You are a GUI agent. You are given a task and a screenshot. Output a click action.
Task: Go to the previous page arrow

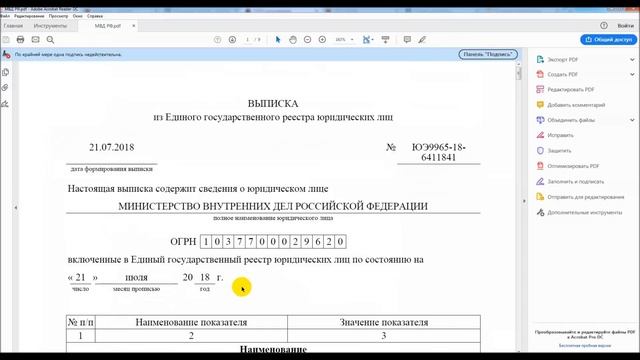click(x=218, y=40)
